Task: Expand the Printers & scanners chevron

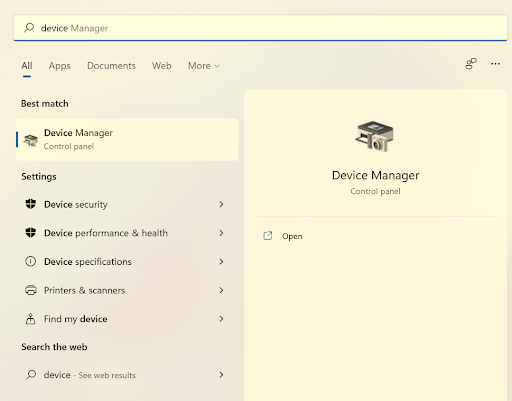Action: point(221,290)
